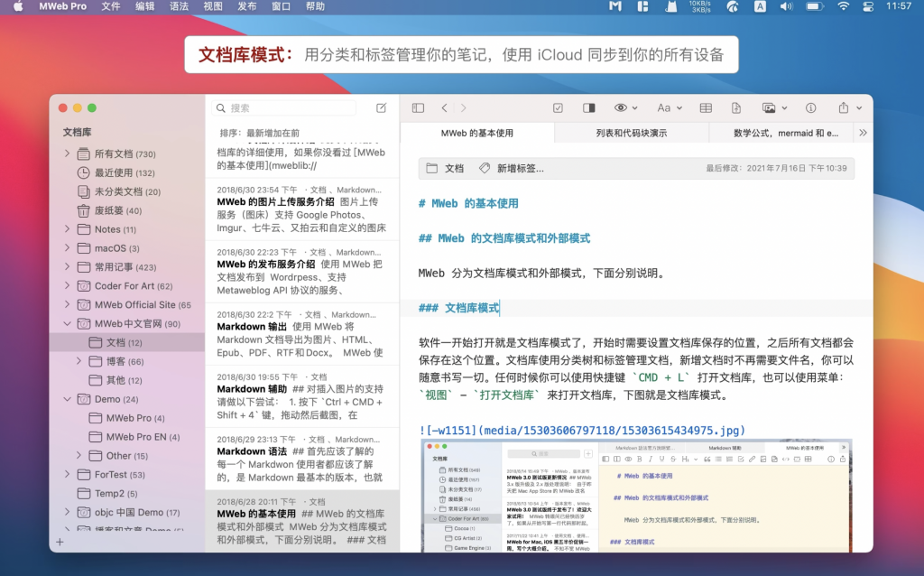This screenshot has height=576, width=924.
Task: Click the Trash (废纸篓) icon in sidebar
Action: [82, 210]
